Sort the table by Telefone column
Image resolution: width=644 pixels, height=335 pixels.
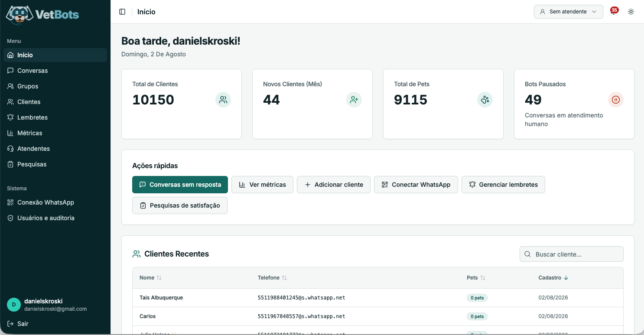pyautogui.click(x=272, y=278)
